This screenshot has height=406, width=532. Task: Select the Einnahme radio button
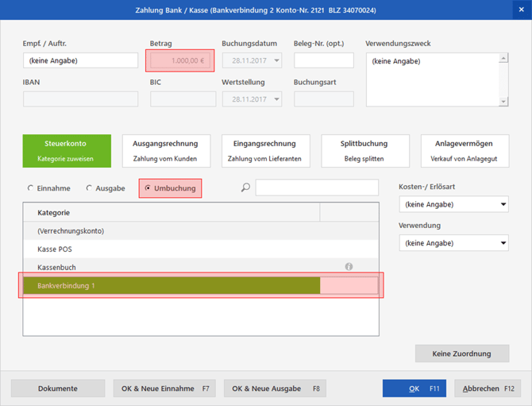(31, 188)
